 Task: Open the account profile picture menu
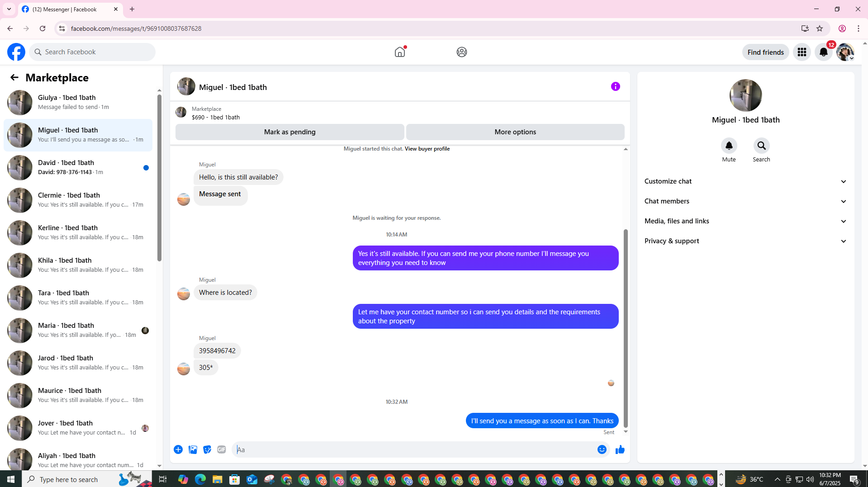point(845,52)
